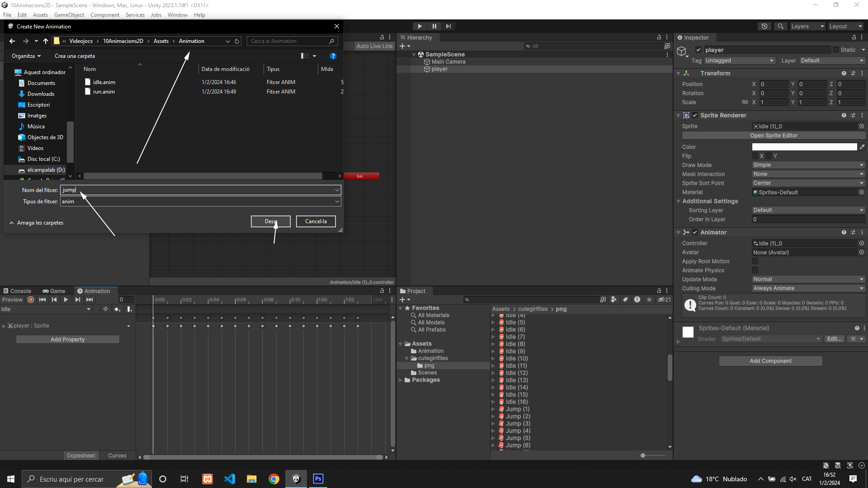Open the Layers dropdown
868x488 pixels.
807,26
